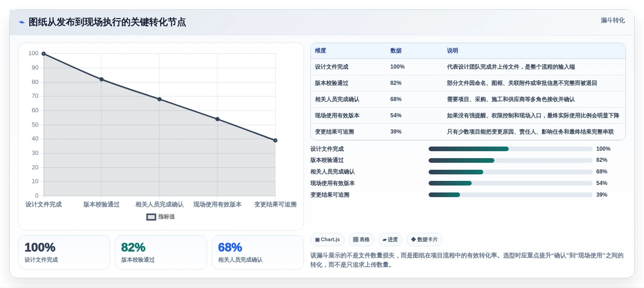Click the 82% value in the table
The image size is (644, 288).
(x=396, y=83)
